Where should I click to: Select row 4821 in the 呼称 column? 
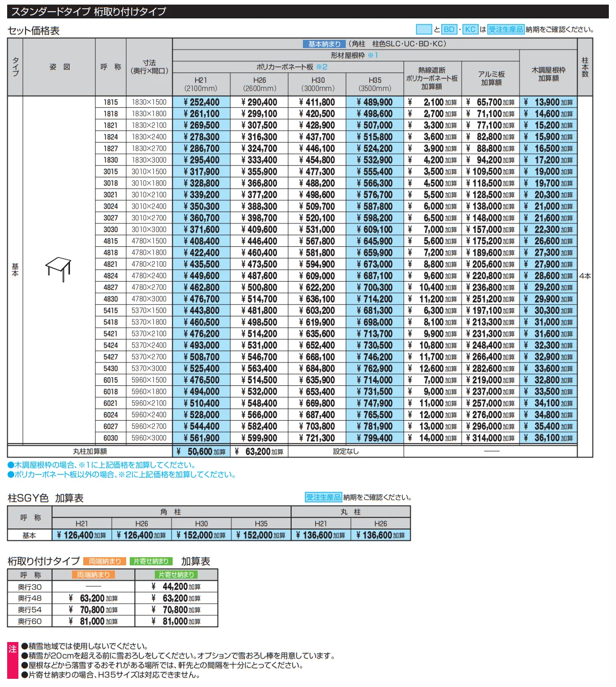110,264
